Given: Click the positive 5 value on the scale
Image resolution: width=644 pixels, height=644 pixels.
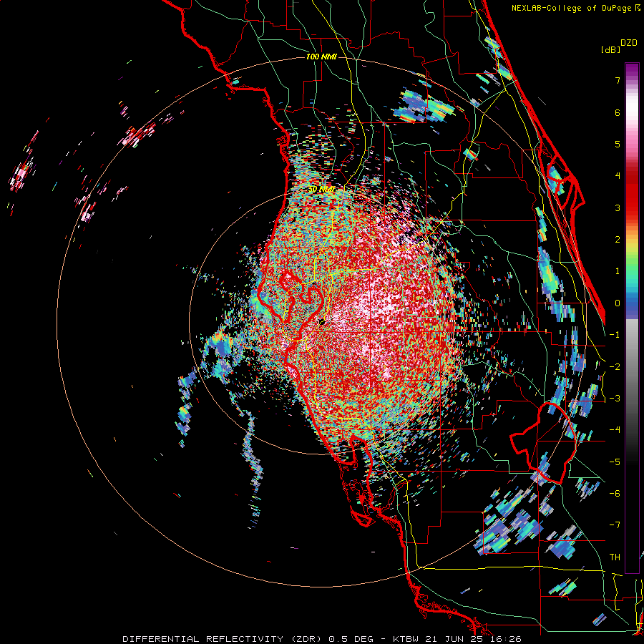Looking at the screenshot, I should (x=618, y=144).
